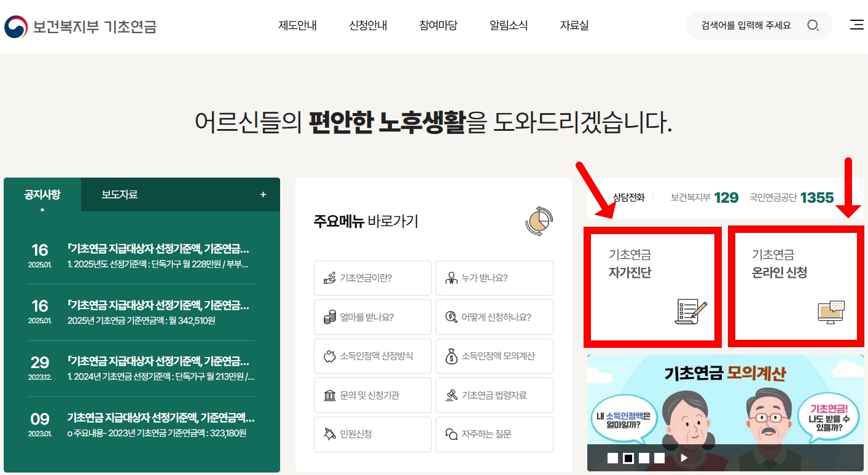Click the 16 2025.01. date of first notice
The width and height of the screenshot is (868, 475).
click(40, 256)
